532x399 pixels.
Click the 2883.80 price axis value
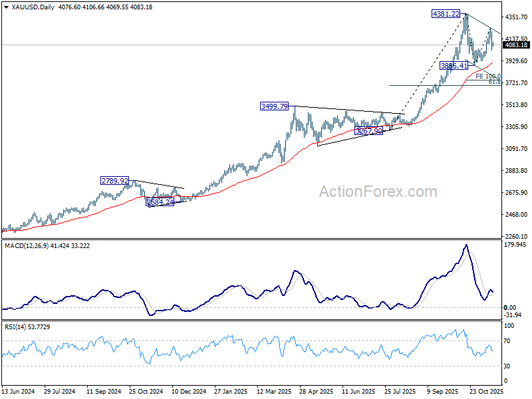[516, 171]
